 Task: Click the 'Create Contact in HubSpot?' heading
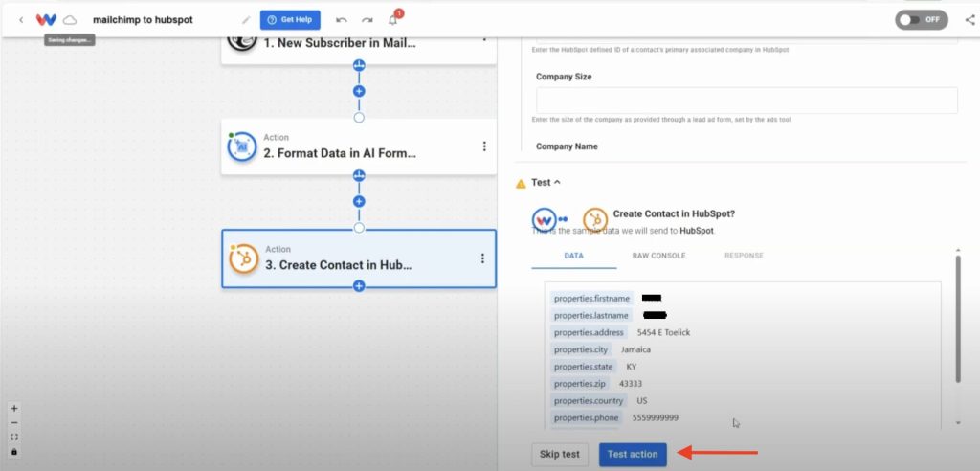674,213
